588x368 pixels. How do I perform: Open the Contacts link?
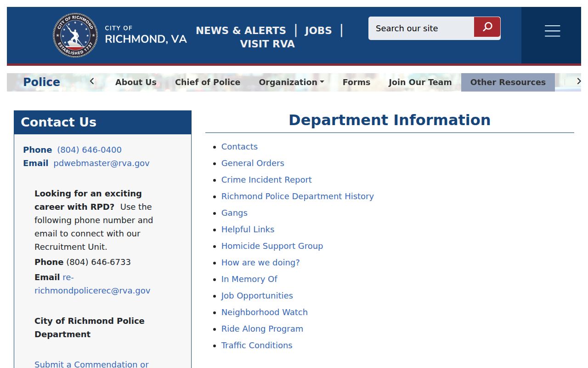pos(239,147)
